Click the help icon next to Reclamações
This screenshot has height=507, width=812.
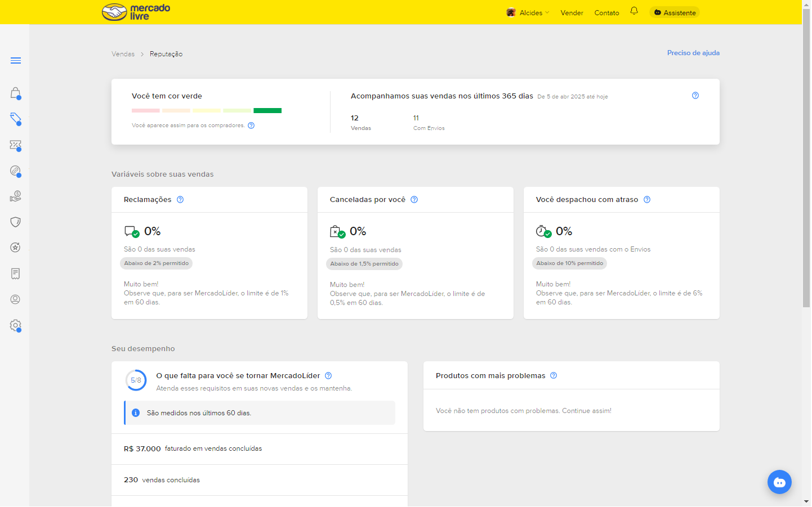point(180,200)
